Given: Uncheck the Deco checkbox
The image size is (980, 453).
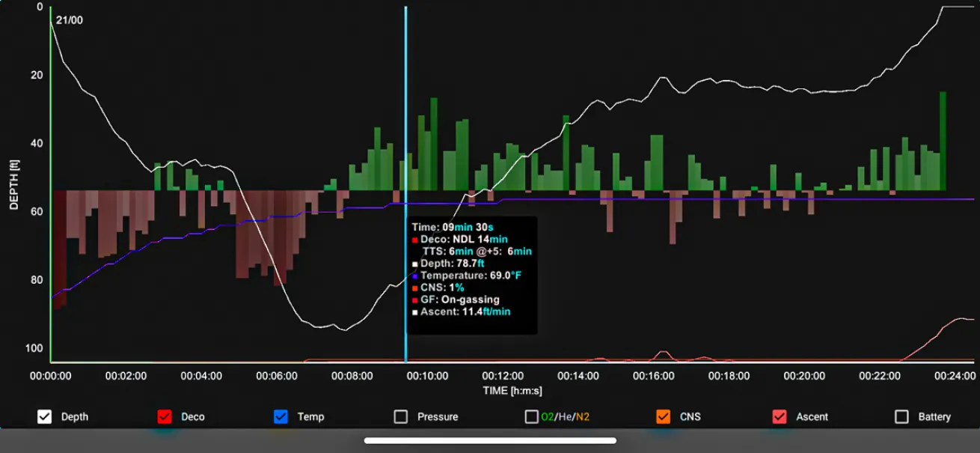Looking at the screenshot, I should click(x=165, y=417).
